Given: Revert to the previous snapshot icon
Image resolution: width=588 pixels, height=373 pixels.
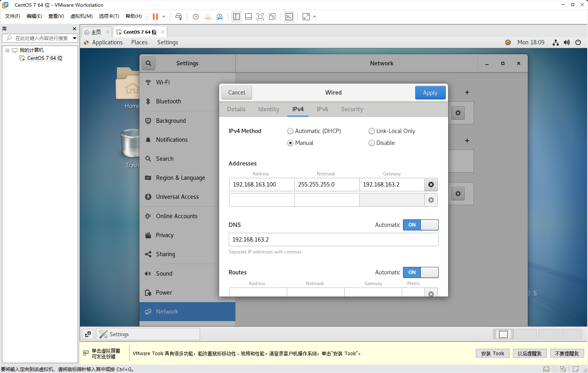Looking at the screenshot, I should pos(208,17).
